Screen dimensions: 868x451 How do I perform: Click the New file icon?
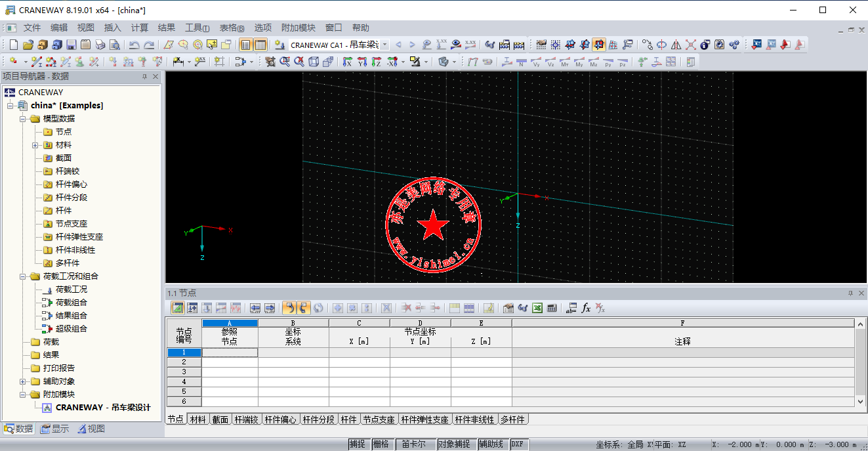point(14,45)
